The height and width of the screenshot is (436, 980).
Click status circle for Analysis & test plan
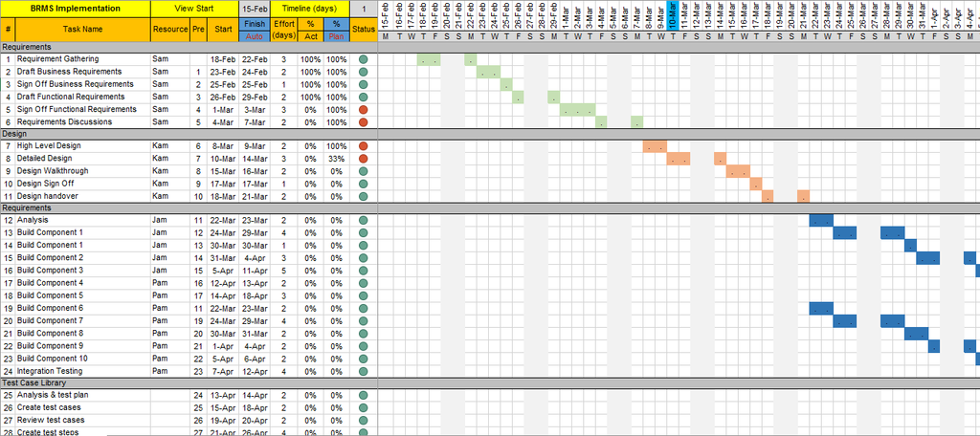pos(363,395)
